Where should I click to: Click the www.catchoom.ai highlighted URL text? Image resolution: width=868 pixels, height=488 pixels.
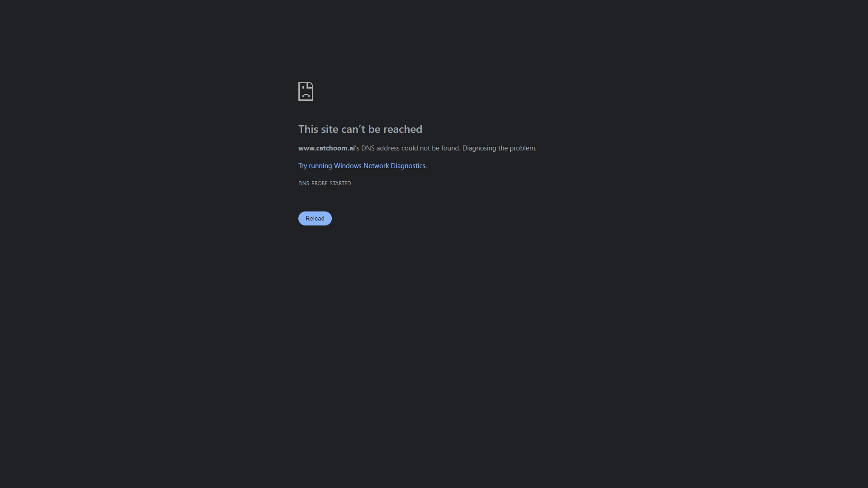[326, 148]
